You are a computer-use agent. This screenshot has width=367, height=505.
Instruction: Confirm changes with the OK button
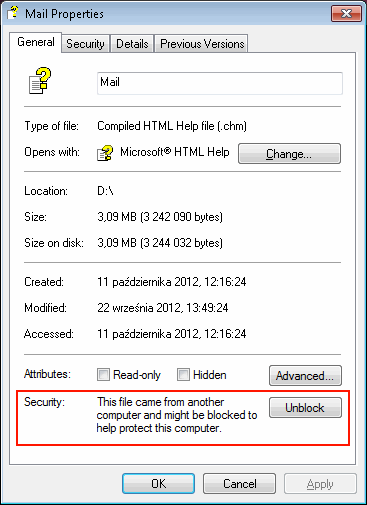[158, 483]
